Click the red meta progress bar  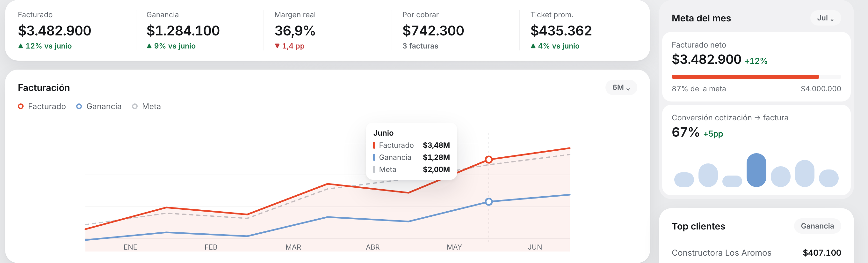745,77
